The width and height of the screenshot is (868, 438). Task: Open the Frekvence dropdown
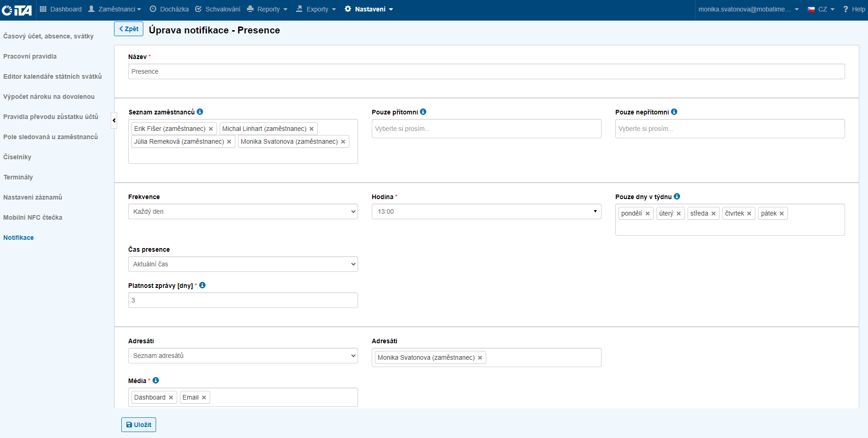click(x=243, y=211)
